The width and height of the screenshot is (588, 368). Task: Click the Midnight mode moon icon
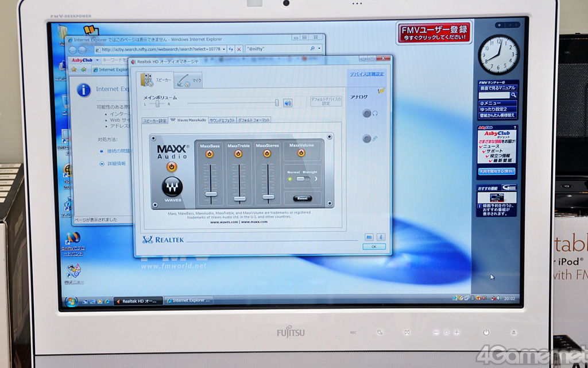315,179
